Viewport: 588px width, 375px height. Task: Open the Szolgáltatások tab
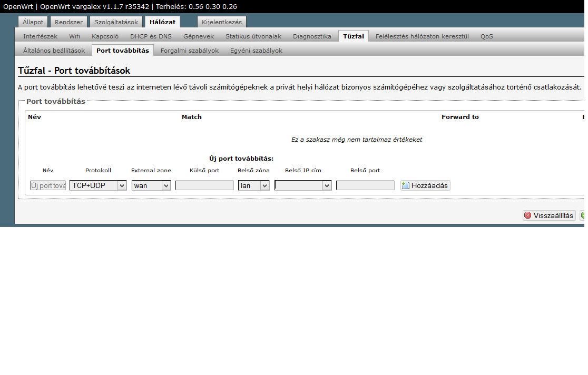point(116,22)
